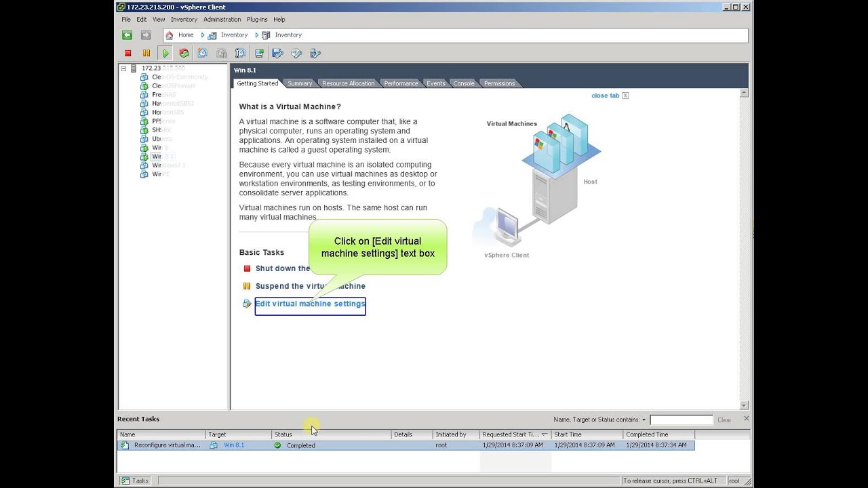Viewport: 868px width, 488px height.
Task: Open the Snapshot Manager icon
Action: click(240, 53)
